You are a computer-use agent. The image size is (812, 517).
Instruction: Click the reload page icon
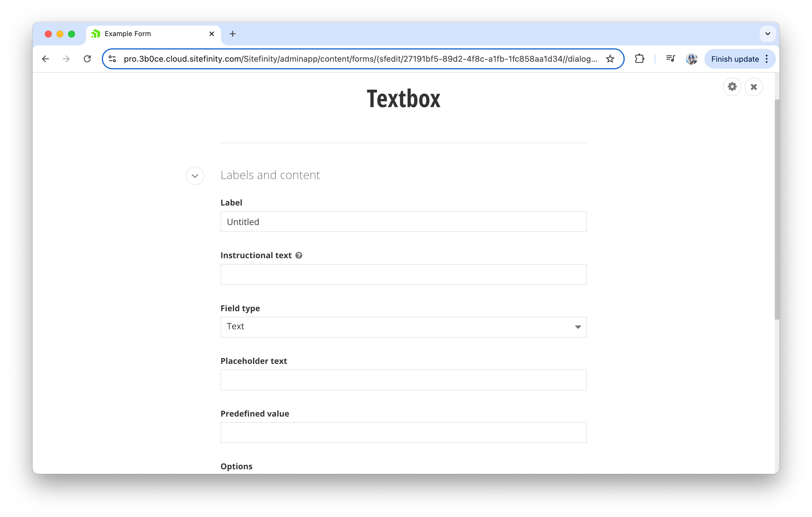87,59
